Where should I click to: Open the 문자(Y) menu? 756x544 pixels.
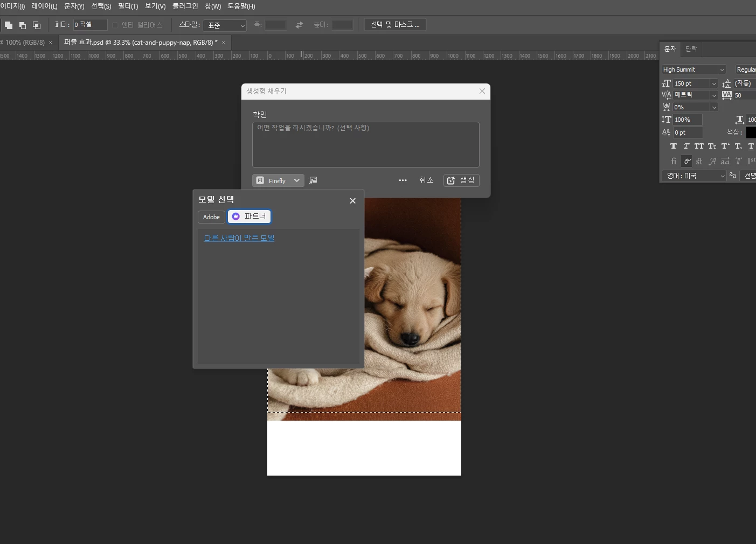pos(74,6)
